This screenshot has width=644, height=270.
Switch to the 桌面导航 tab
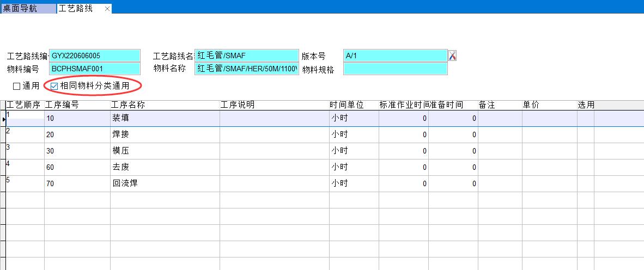click(27, 9)
